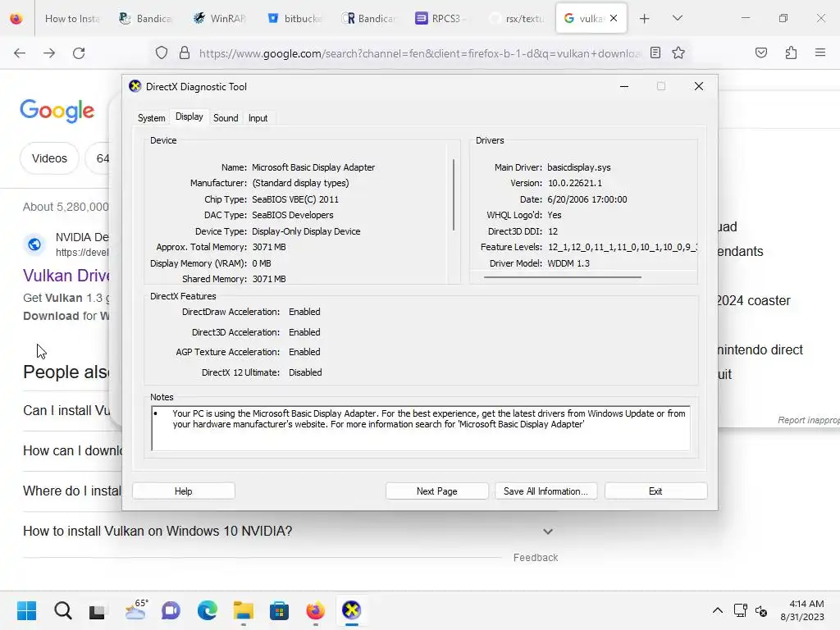
Task: Go back in Firefox with the back arrow
Action: click(x=20, y=53)
